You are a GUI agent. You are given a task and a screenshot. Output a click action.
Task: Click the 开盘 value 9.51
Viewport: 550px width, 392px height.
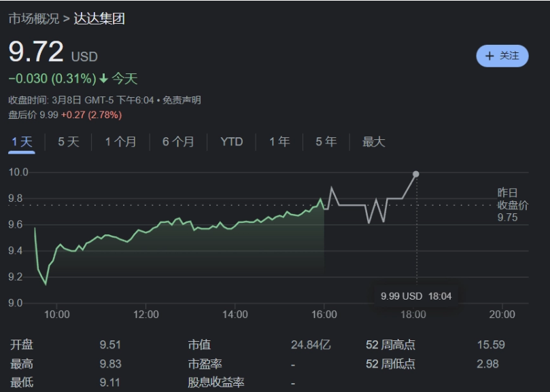pos(110,344)
